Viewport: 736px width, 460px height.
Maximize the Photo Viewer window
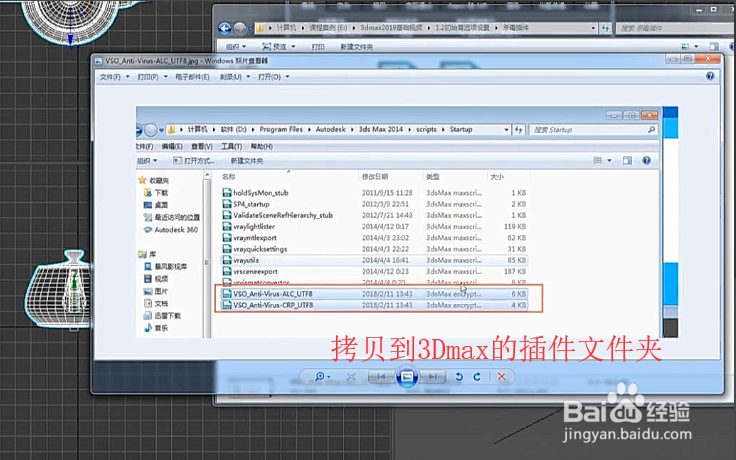click(x=688, y=59)
